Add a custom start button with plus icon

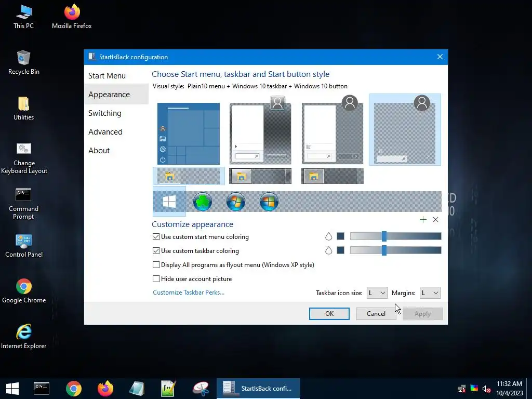coord(423,220)
